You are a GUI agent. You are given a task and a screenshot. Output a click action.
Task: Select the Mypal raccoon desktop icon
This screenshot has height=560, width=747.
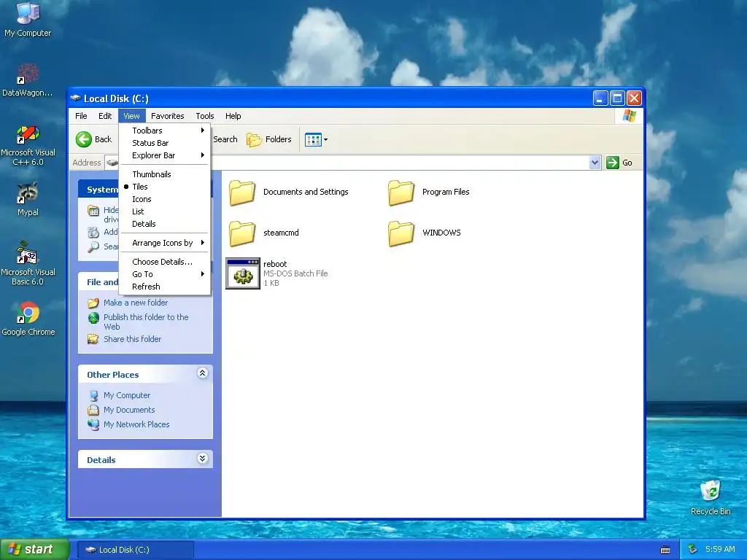(x=28, y=192)
